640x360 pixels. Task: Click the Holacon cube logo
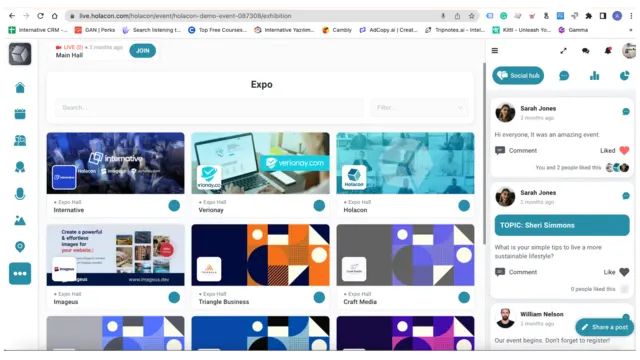click(20, 54)
